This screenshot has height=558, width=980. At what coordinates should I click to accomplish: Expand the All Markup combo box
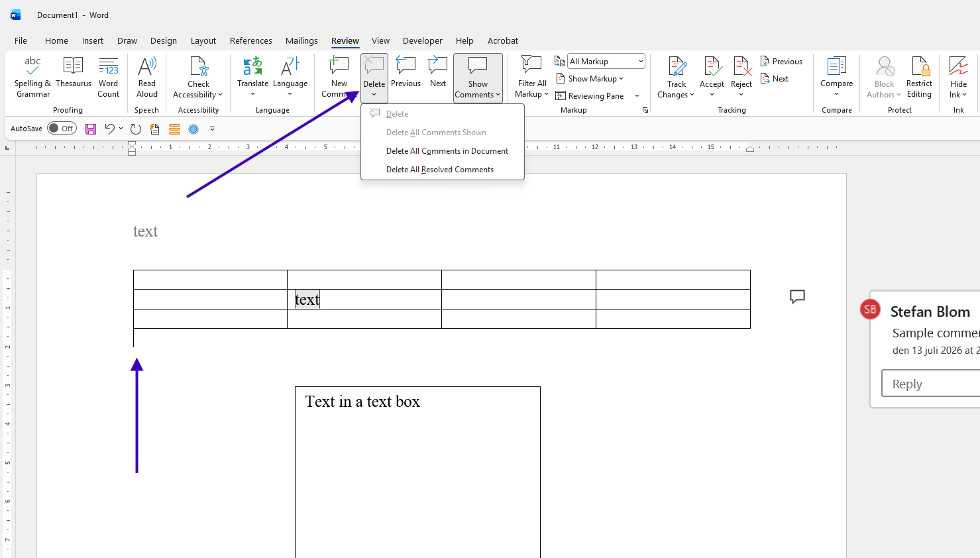coord(606,61)
